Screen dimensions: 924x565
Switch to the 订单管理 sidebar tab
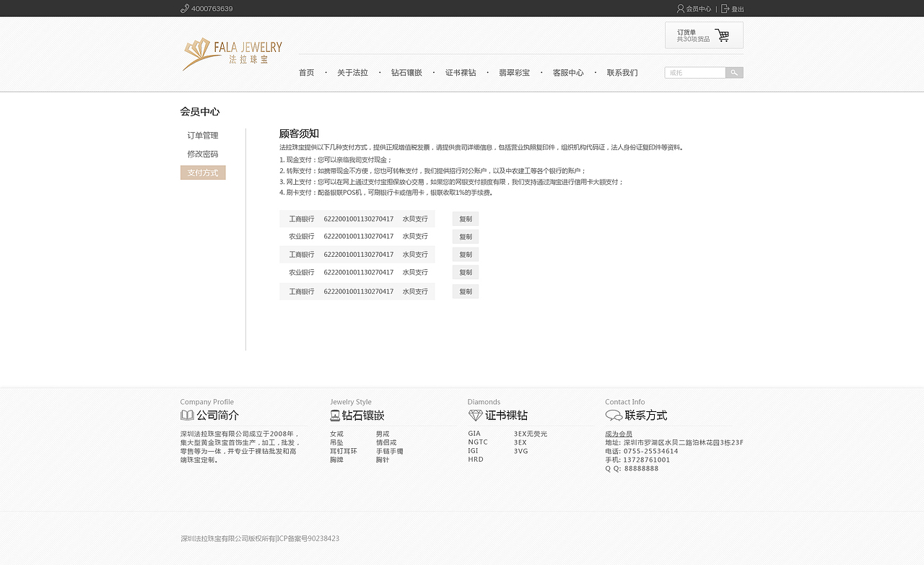tap(203, 135)
